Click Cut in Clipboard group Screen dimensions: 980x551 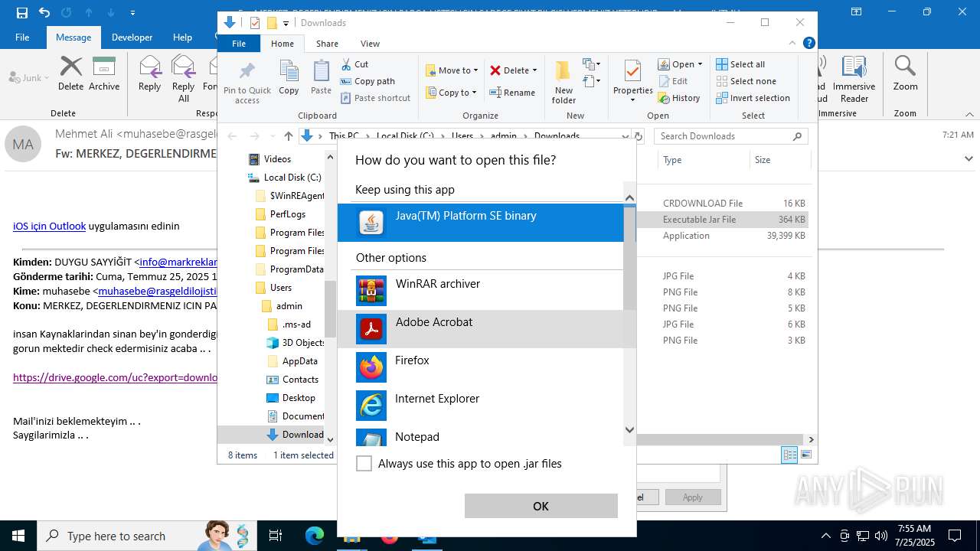coord(354,64)
